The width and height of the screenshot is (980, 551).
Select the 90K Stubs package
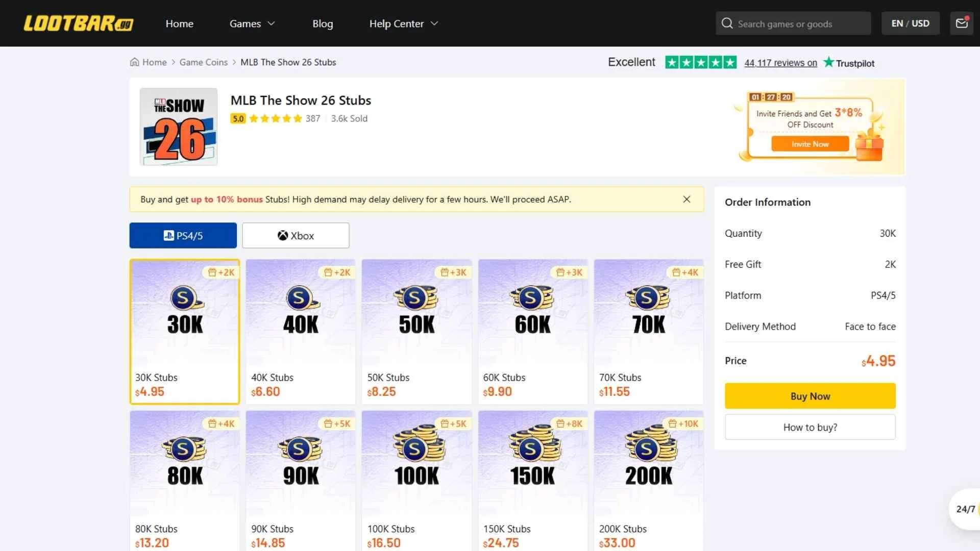click(x=301, y=481)
